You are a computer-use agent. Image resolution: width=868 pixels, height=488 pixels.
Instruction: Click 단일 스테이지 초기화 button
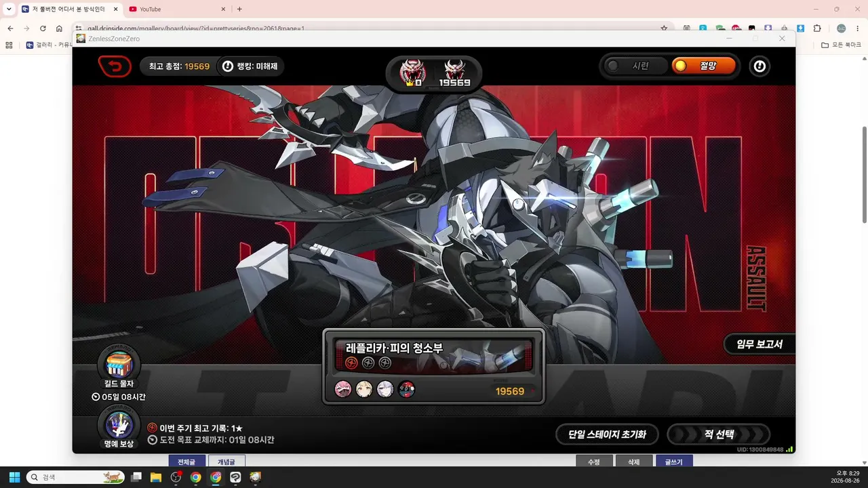click(x=607, y=434)
